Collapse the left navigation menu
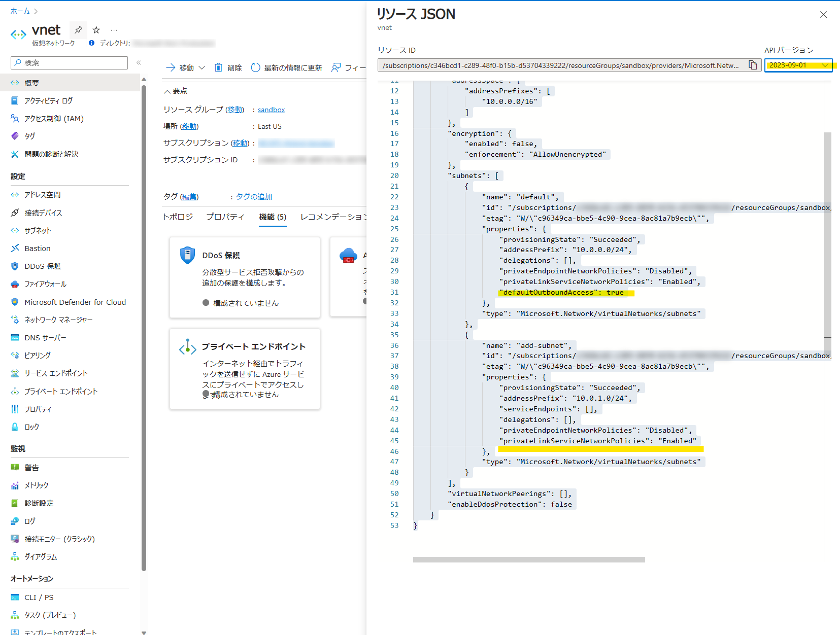The height and width of the screenshot is (635, 840). [139, 62]
